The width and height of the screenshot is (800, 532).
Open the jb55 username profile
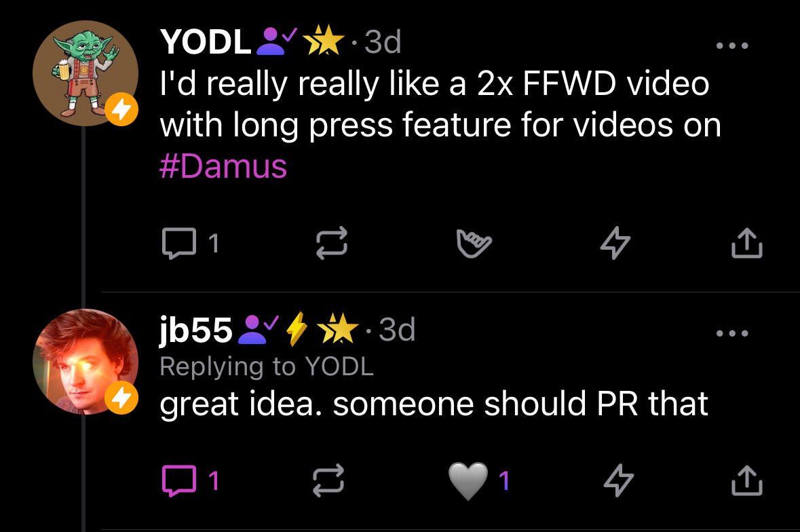(196, 330)
